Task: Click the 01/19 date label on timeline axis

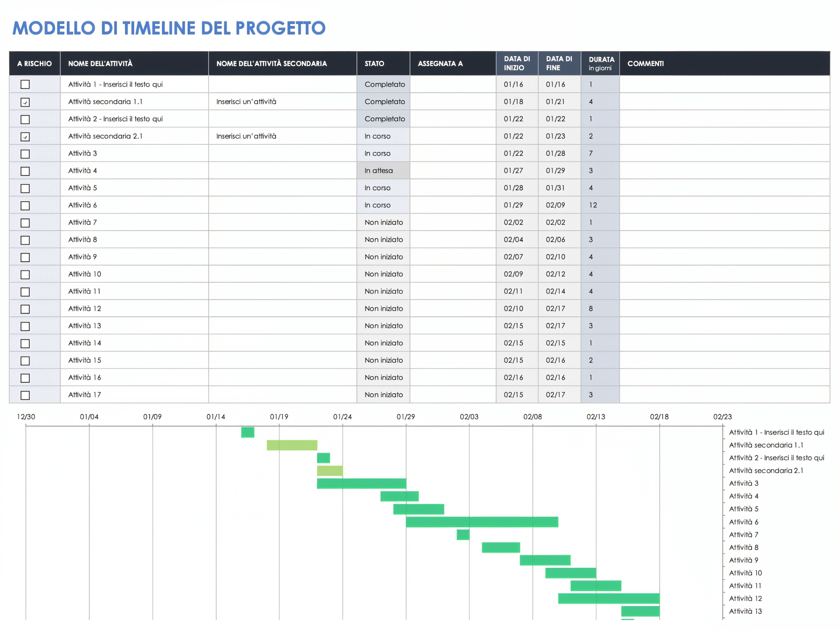Action: point(279,417)
